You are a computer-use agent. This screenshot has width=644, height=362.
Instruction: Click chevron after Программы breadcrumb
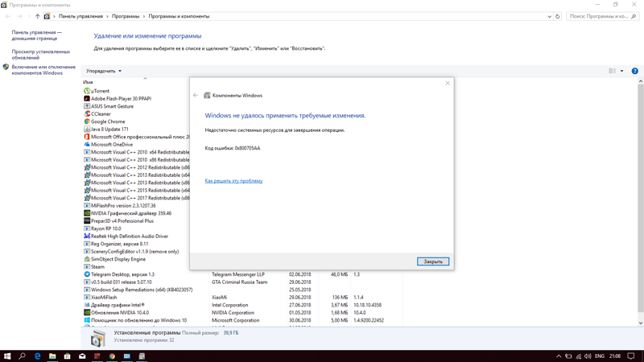144,16
